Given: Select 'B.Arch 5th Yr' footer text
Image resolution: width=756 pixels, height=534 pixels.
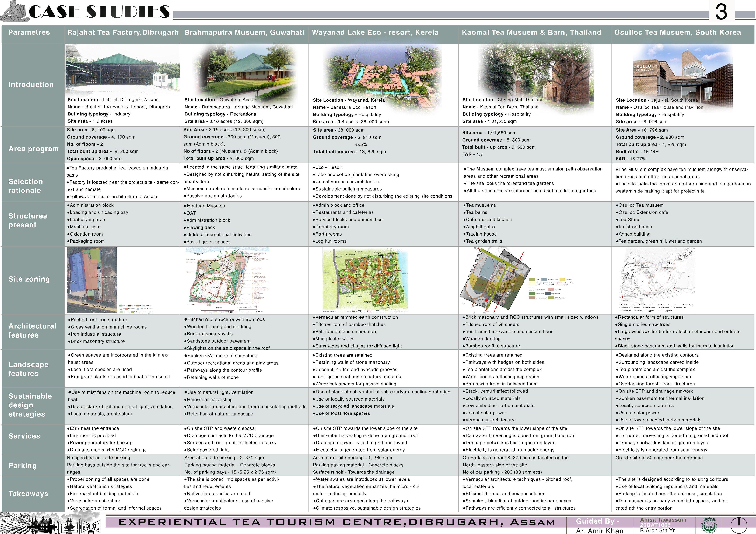Looking at the screenshot, I should (x=657, y=530).
